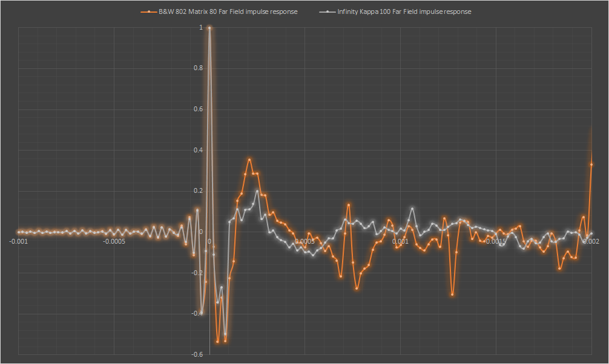Select the last orange data point near 0.002
The height and width of the screenshot is (364, 609).
[591, 164]
